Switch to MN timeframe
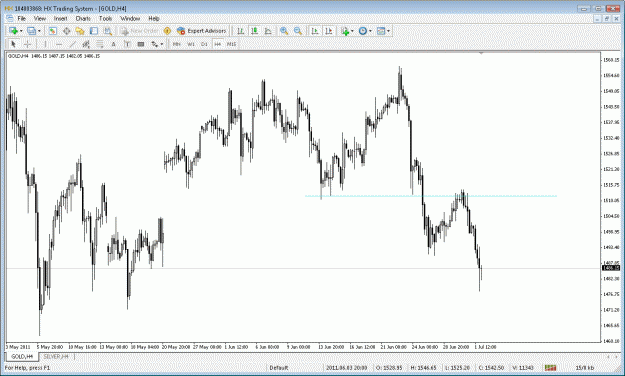 point(177,44)
